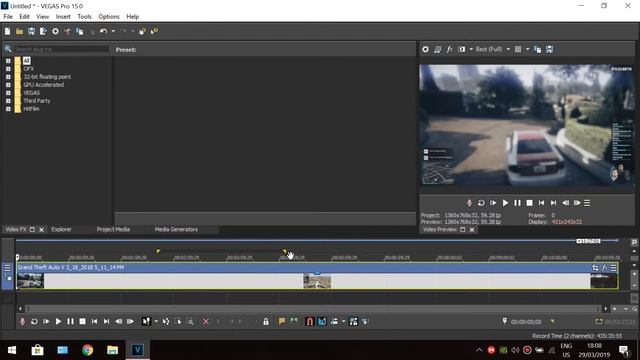
Task: Open preview Project Video Properties gear icon
Action: coord(425,49)
